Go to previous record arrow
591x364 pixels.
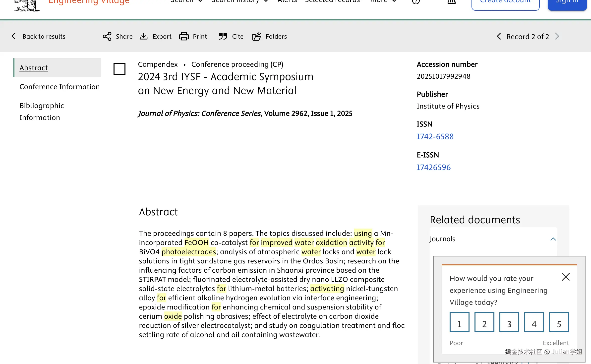pos(499,36)
